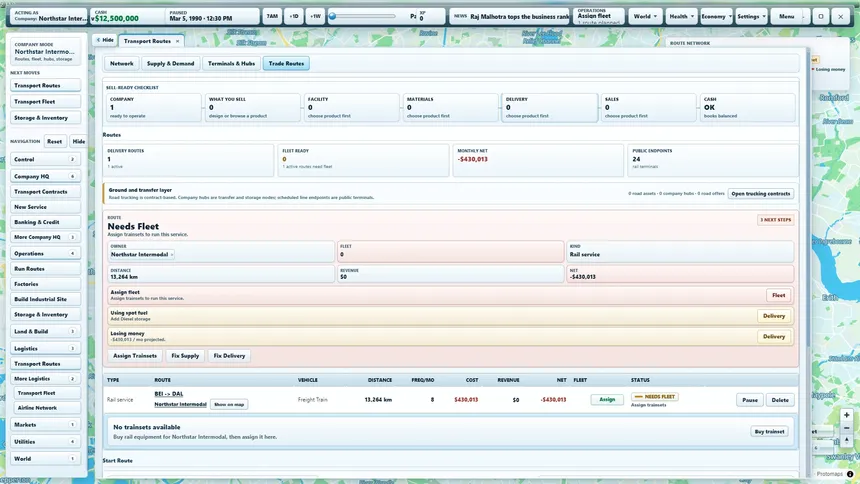
Task: Open the Settings dropdown menu
Action: click(751, 16)
